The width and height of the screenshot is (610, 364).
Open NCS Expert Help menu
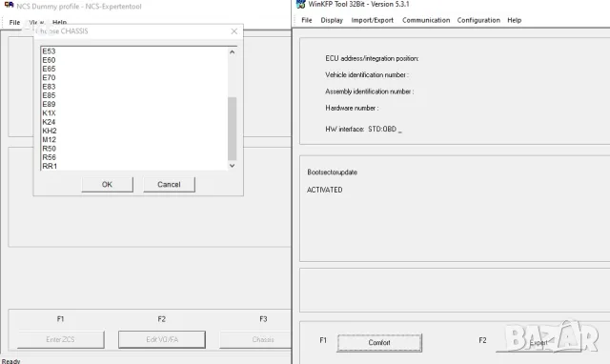pyautogui.click(x=59, y=22)
